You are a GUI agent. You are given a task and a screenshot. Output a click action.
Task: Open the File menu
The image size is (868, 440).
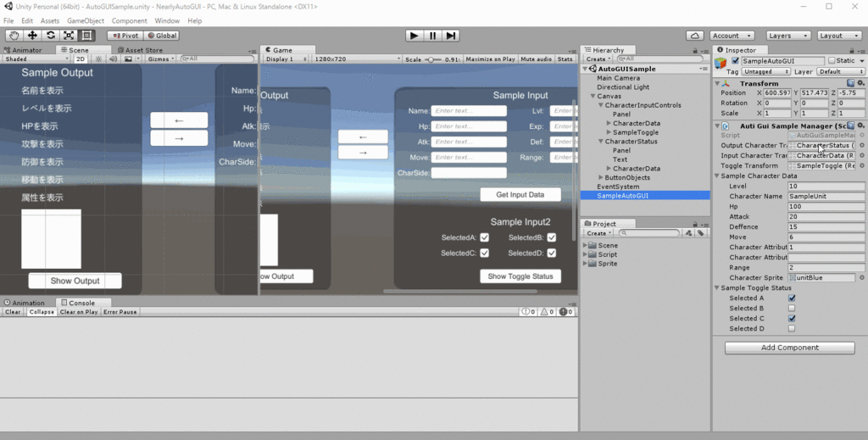(8, 21)
